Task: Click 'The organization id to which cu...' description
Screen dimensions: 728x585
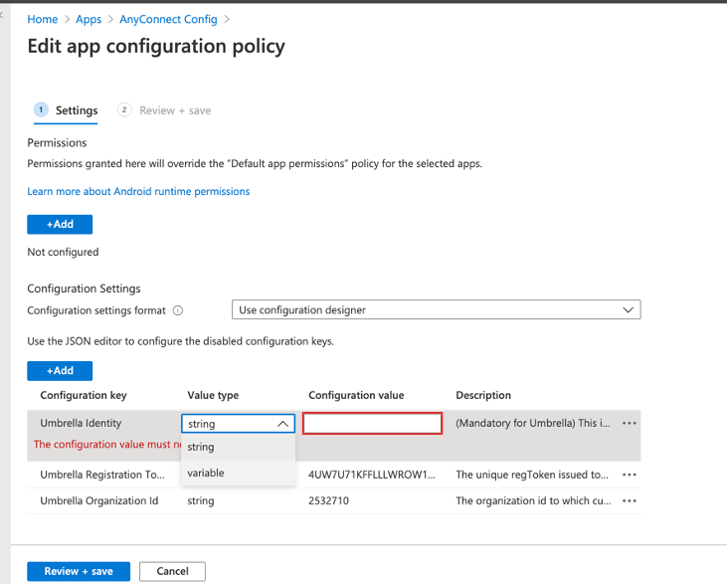Action: click(533, 501)
